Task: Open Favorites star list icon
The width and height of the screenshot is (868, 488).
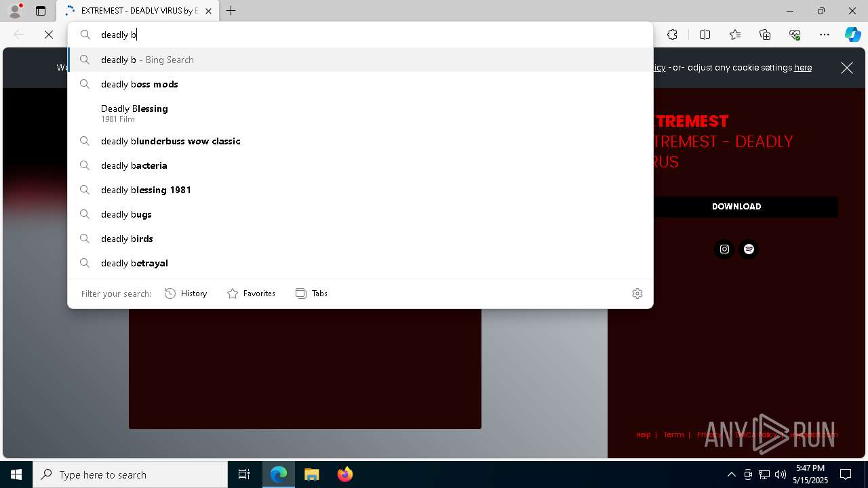Action: pyautogui.click(x=735, y=35)
